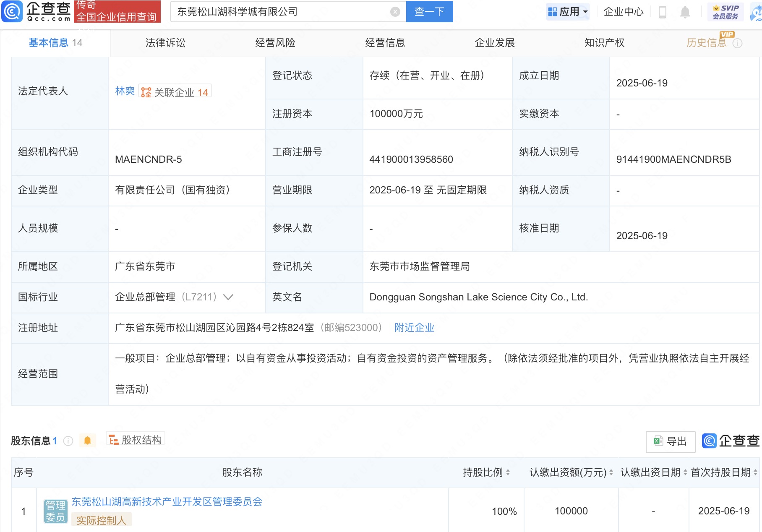Click info icon beside 历史信息
The height and width of the screenshot is (532, 762).
[738, 43]
